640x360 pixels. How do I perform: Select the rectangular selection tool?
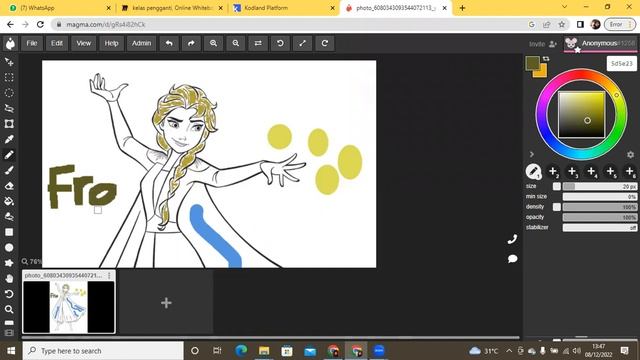(x=9, y=78)
